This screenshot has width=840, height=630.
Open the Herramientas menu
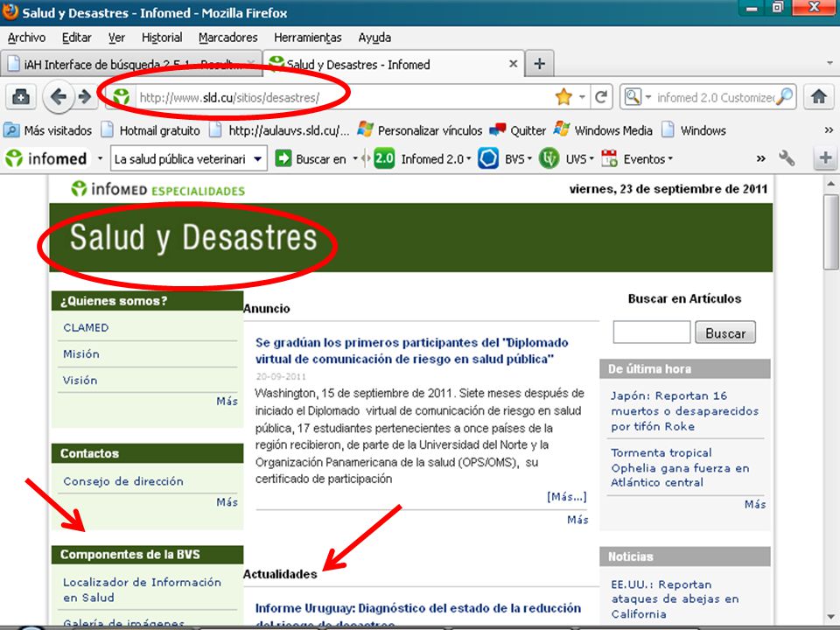[x=307, y=38]
